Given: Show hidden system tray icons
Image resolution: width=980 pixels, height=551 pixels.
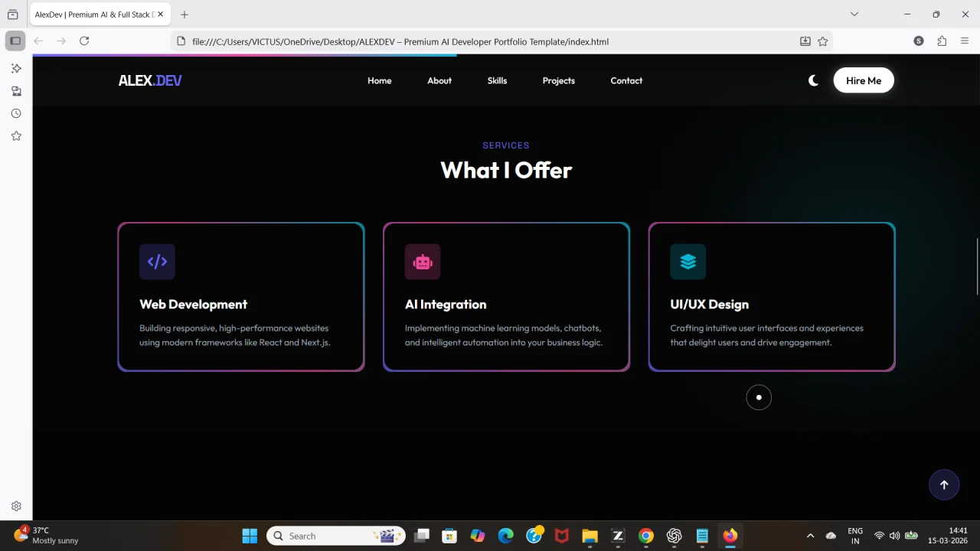Looking at the screenshot, I should point(810,536).
